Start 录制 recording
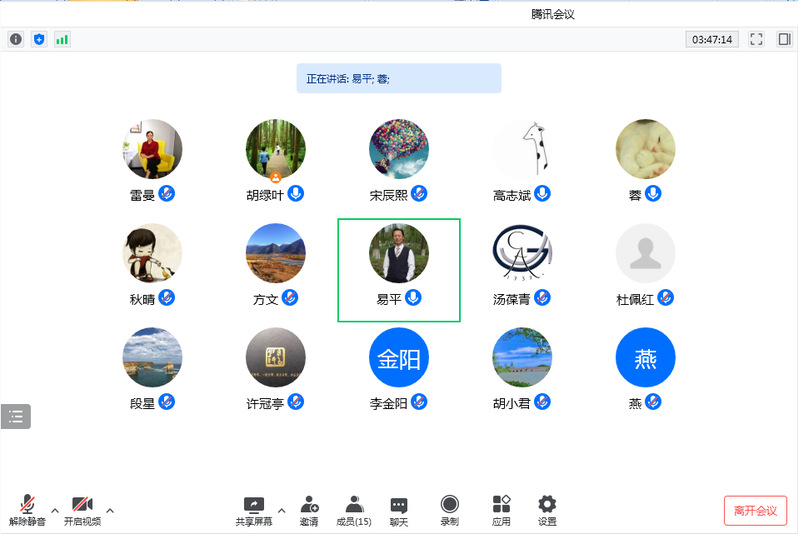 pyautogui.click(x=449, y=510)
